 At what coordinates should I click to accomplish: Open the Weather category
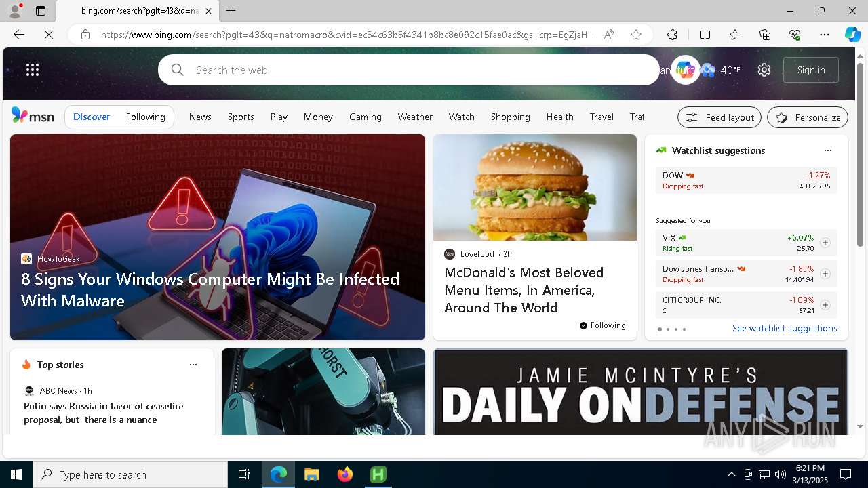click(x=415, y=117)
